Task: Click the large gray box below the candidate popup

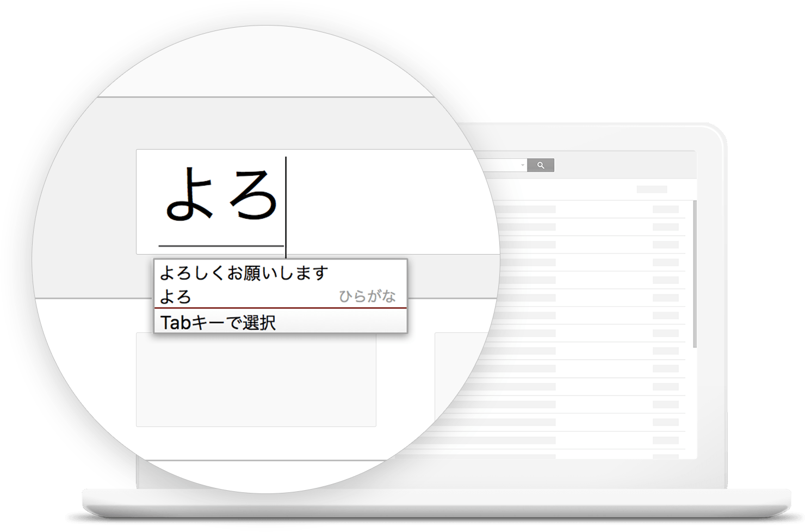Action: (x=256, y=381)
